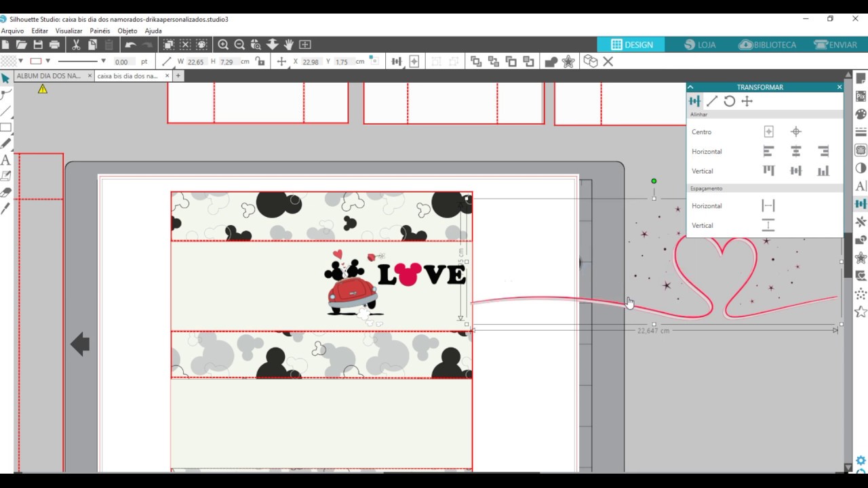Click the width W value field
Screen dimensions: 868x488
196,61
